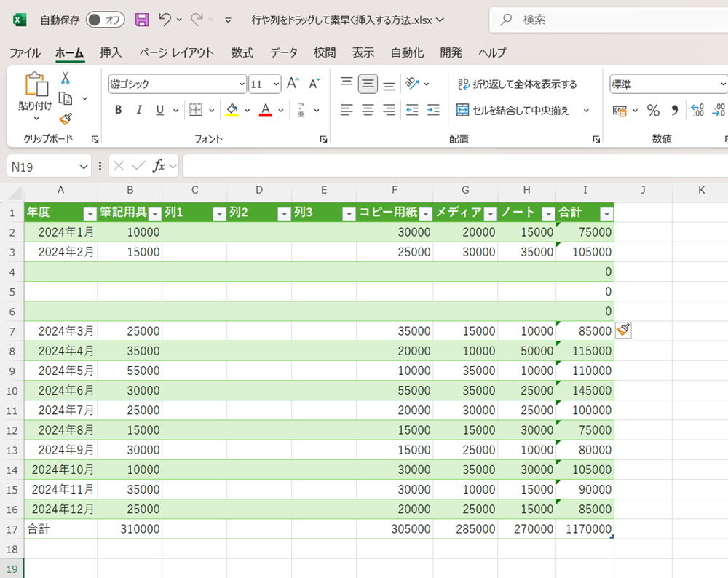
Task: Click the Redo arrow icon
Action: click(x=197, y=20)
